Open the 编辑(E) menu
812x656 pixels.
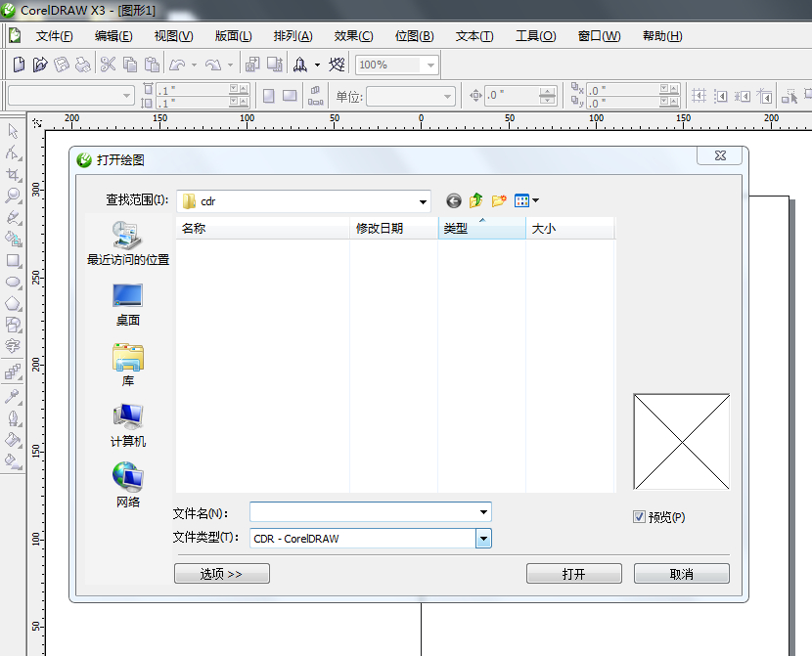point(113,36)
